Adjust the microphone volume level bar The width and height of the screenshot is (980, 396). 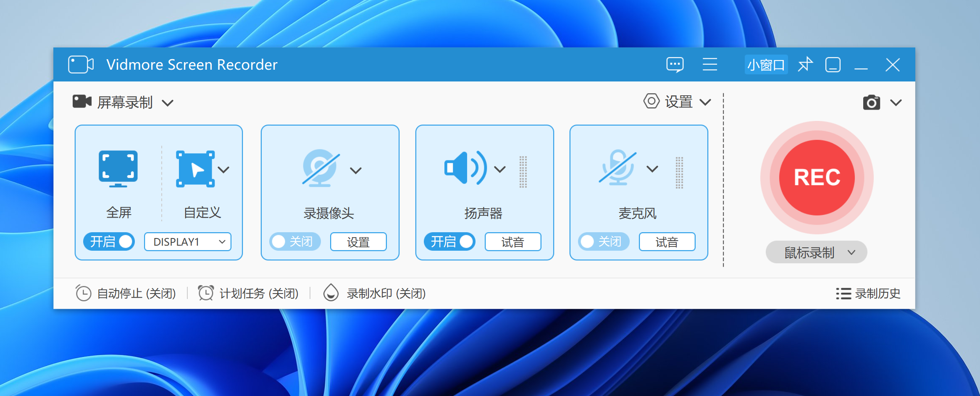[x=679, y=173]
